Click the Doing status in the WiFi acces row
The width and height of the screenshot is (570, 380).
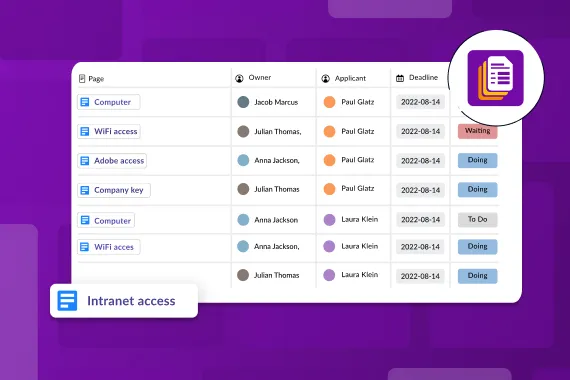478,247
